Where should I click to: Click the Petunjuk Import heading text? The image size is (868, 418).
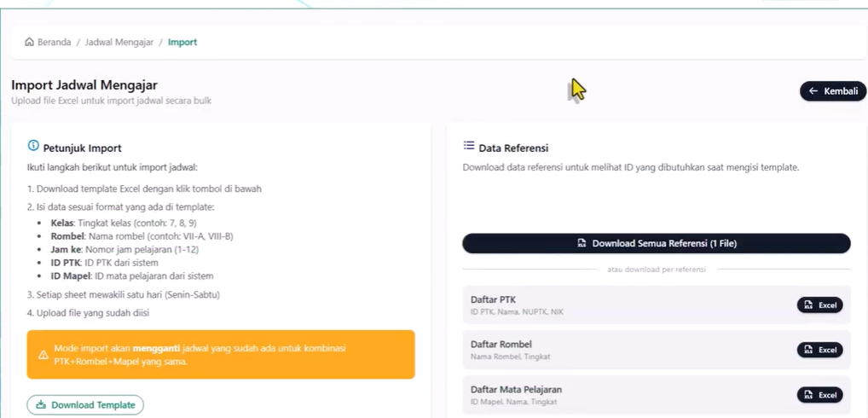tap(82, 148)
